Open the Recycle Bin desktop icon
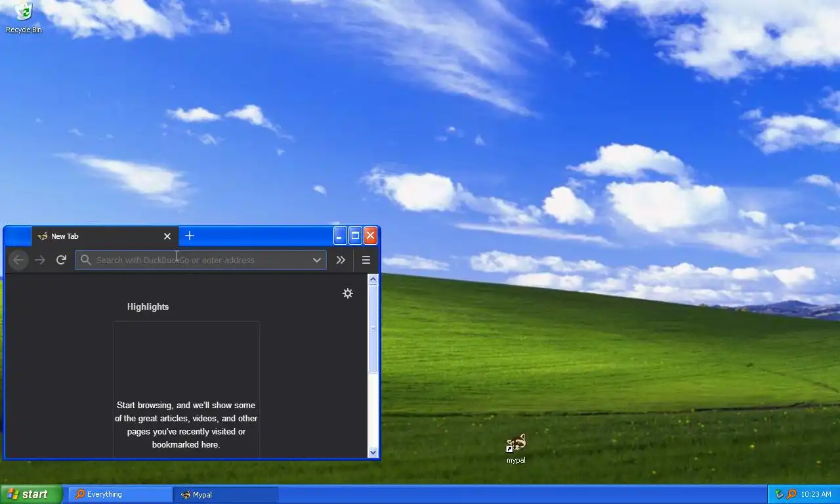This screenshot has height=504, width=840. pos(24,18)
